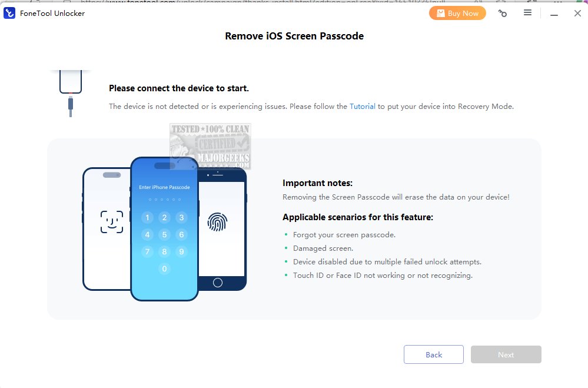This screenshot has height=388, width=588.
Task: Click the phone and cable connection icon
Action: 71,94
